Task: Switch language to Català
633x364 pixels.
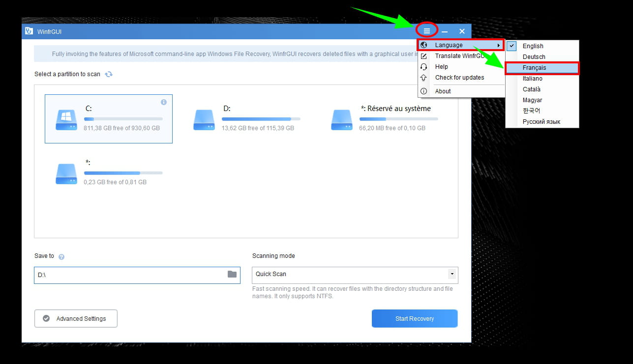Action: click(542, 89)
